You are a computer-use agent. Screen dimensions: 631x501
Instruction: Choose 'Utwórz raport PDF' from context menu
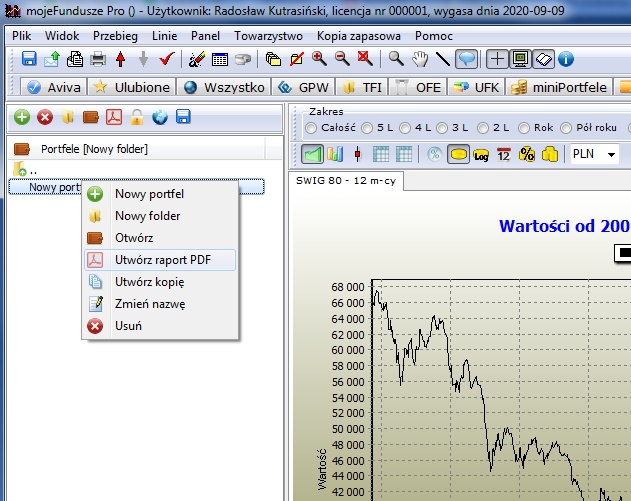(161, 260)
